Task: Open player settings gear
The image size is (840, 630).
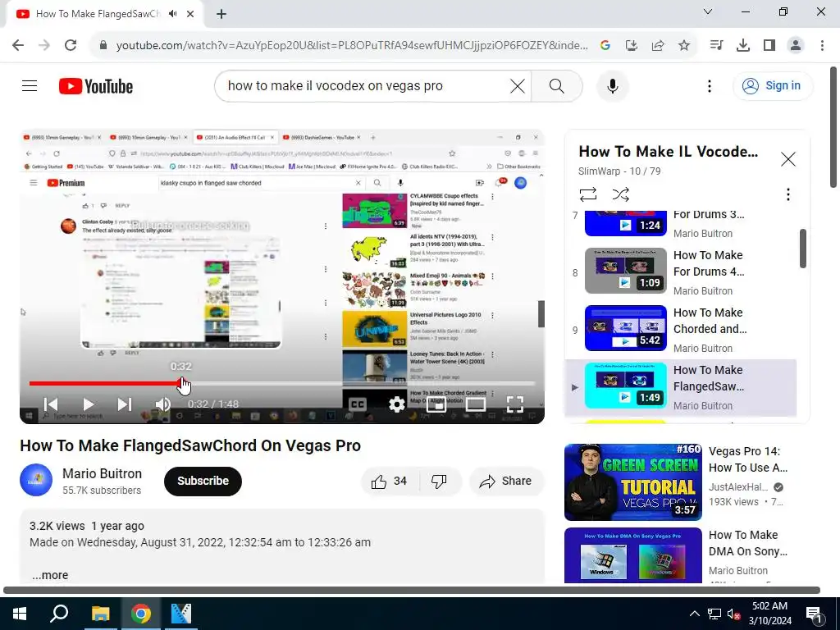Action: click(396, 404)
